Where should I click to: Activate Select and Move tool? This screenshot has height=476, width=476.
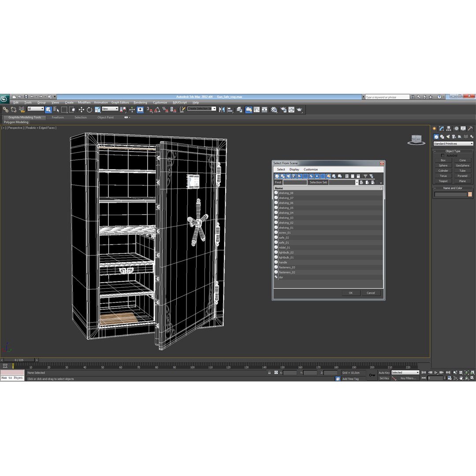(81, 110)
